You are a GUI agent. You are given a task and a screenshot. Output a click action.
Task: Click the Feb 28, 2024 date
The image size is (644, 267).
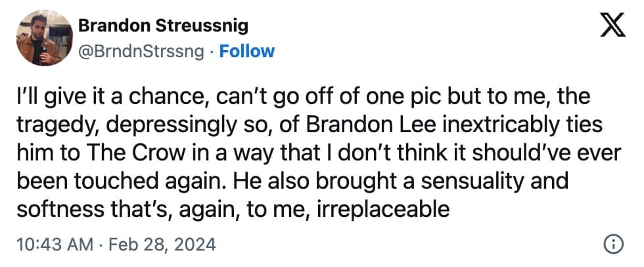pos(160,245)
